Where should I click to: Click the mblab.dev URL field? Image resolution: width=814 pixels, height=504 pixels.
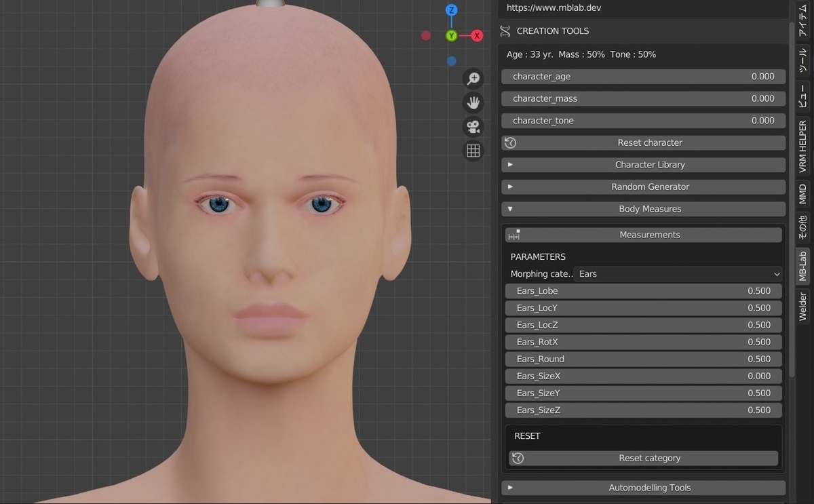click(642, 7)
